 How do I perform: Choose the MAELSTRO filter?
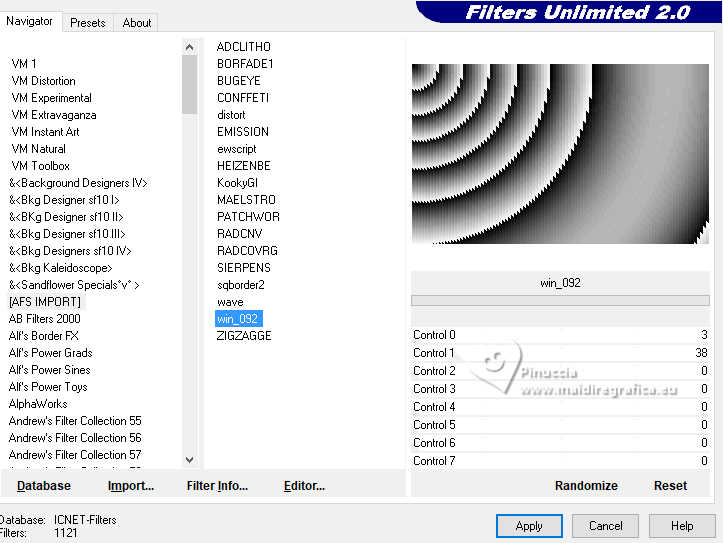coord(246,200)
